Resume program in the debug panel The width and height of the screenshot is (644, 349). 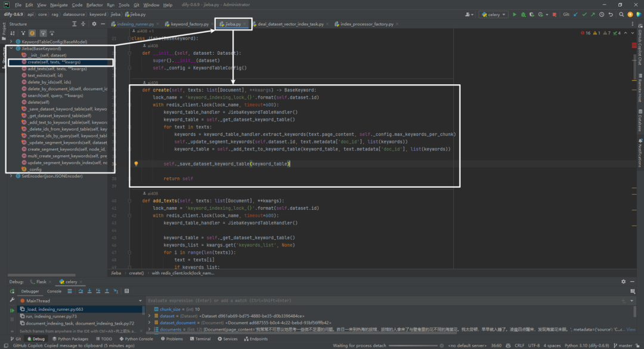(12, 310)
